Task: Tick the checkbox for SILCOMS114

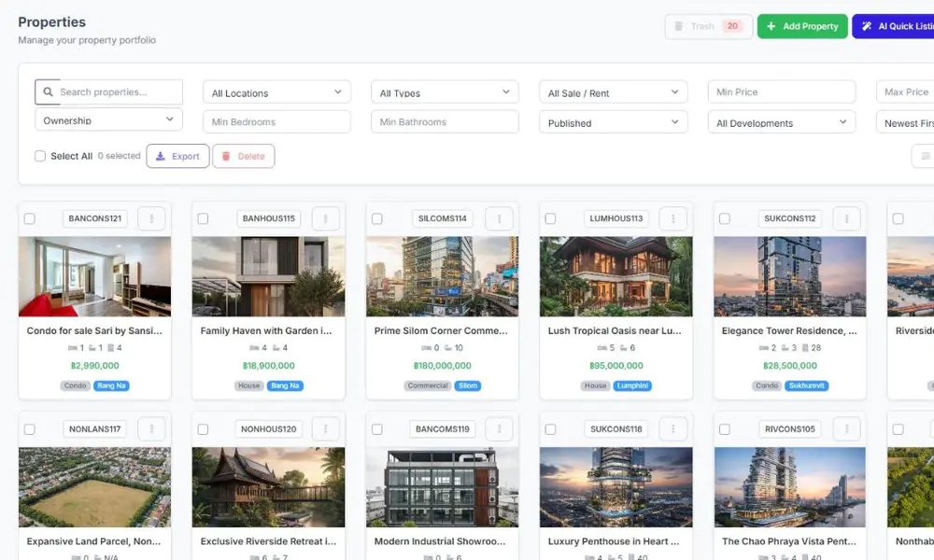Action: tap(377, 218)
